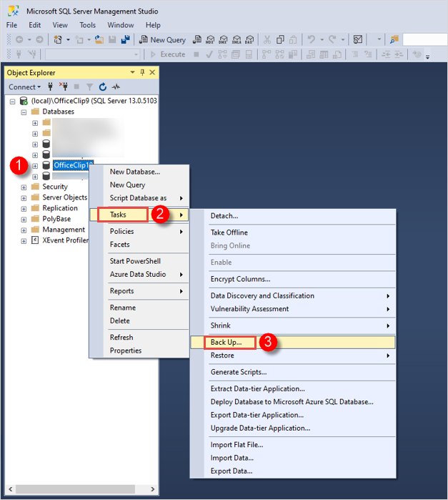The image size is (448, 500).
Task: Collapse the Databases folder node
Action: (24, 112)
